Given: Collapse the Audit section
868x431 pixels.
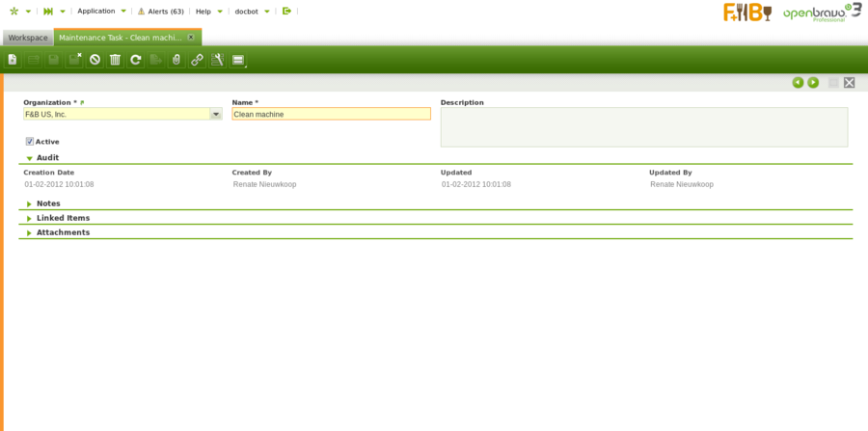Looking at the screenshot, I should (47, 157).
